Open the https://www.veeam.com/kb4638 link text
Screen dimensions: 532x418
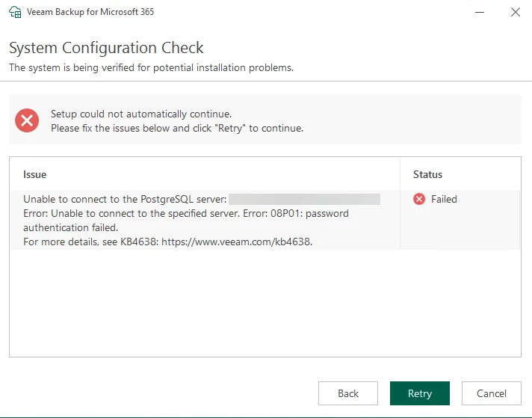tap(236, 242)
